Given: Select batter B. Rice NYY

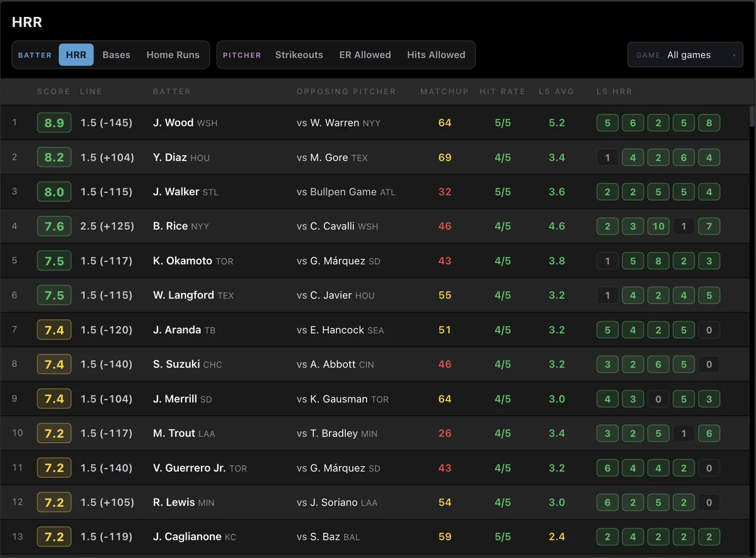Looking at the screenshot, I should tap(181, 226).
